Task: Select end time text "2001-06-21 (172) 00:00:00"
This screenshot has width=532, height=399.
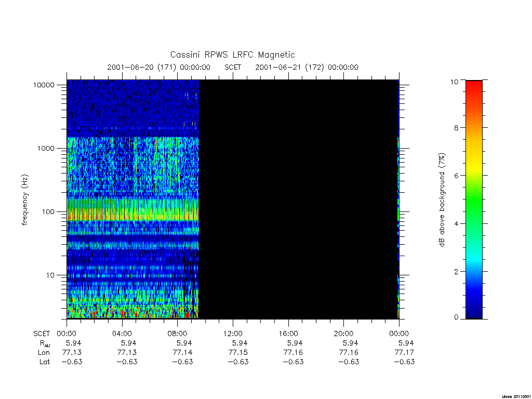Action: point(307,67)
